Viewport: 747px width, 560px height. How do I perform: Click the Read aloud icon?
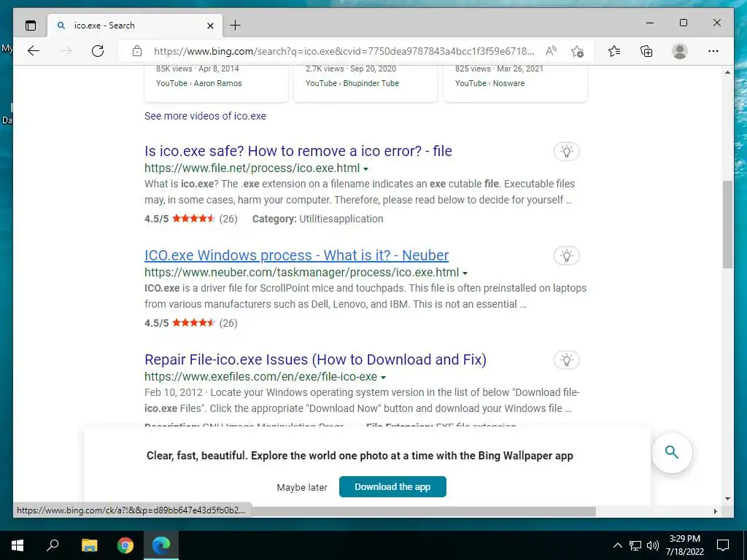(x=551, y=51)
